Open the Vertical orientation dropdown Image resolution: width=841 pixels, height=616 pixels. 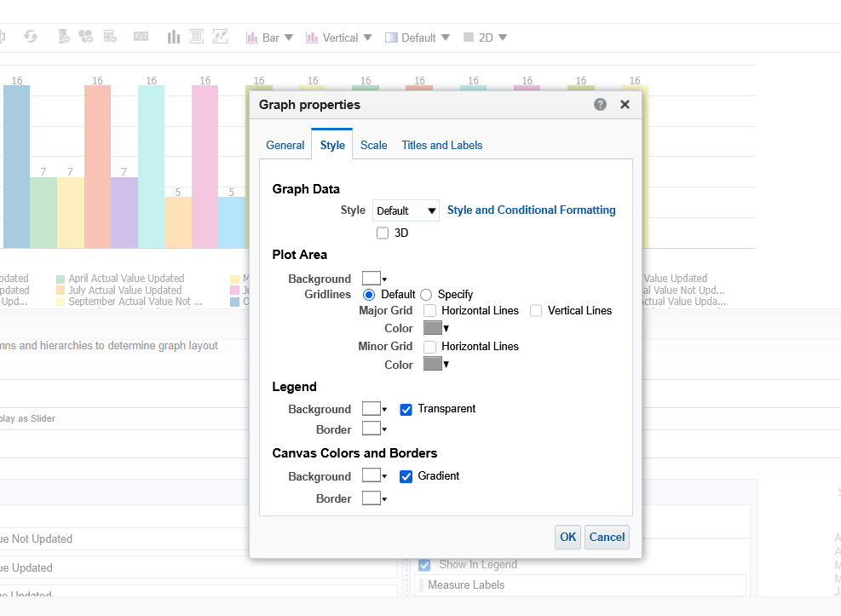point(367,37)
